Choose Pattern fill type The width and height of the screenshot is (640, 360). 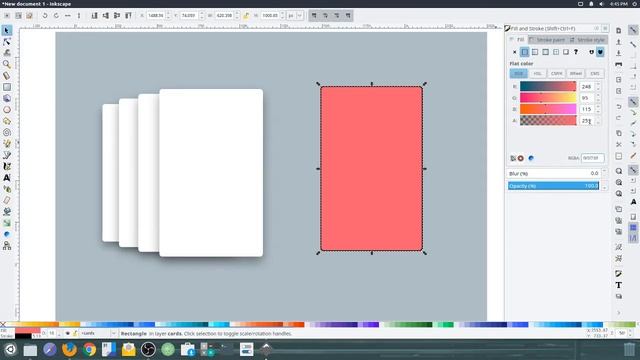pos(556,52)
